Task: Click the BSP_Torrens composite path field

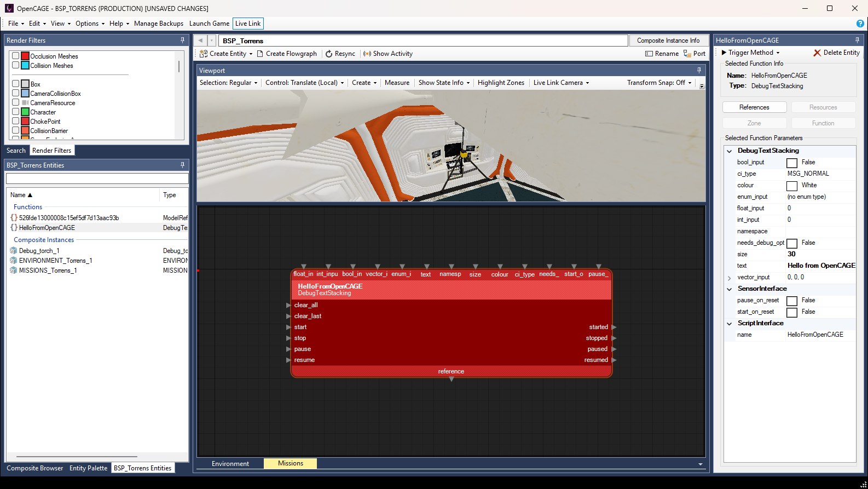Action: (x=423, y=41)
